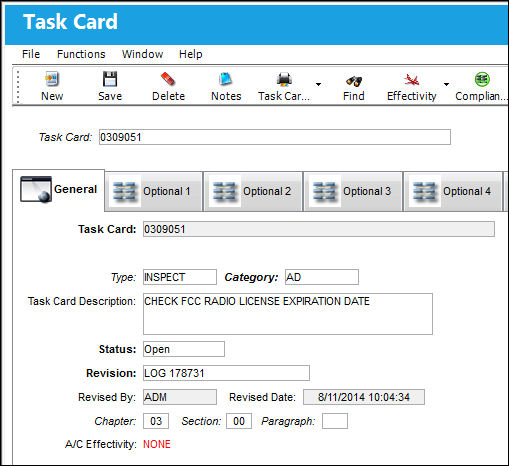509x466 pixels.
Task: Switch to the Optional 1 tab
Action: [x=154, y=191]
